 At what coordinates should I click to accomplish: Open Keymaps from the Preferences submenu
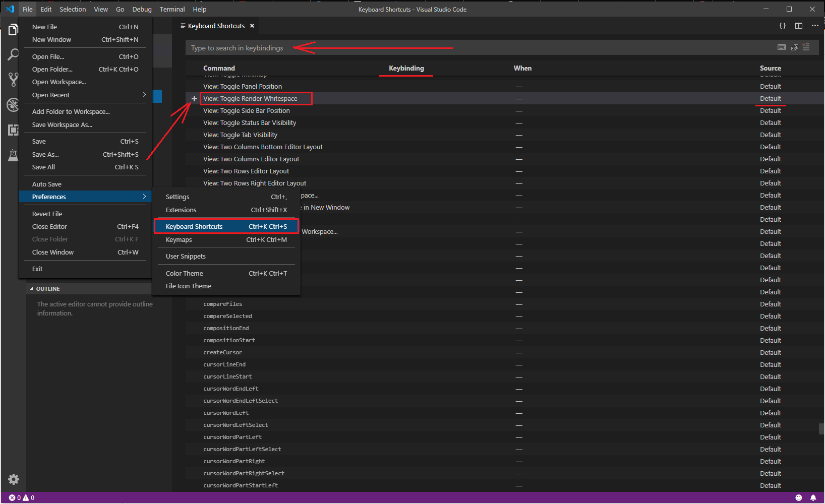(226, 240)
